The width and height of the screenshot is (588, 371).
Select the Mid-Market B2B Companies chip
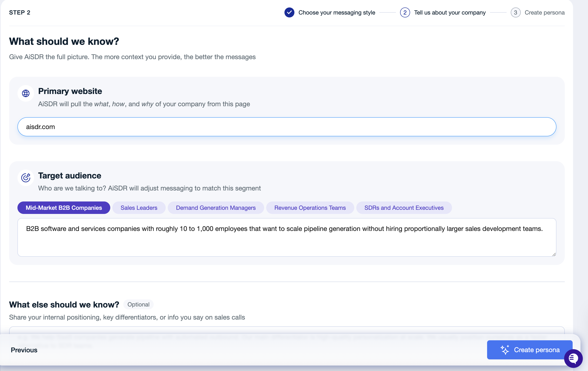tap(64, 208)
